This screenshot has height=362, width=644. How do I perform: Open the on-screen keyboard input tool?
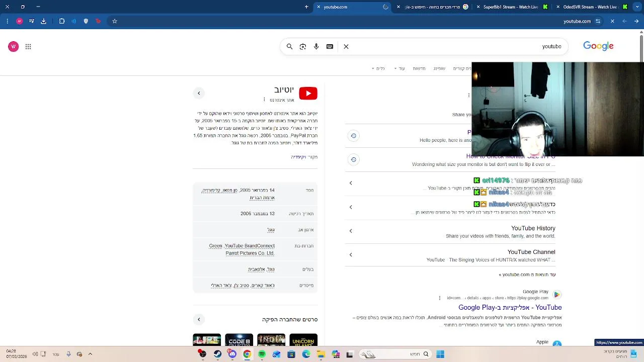(x=330, y=46)
